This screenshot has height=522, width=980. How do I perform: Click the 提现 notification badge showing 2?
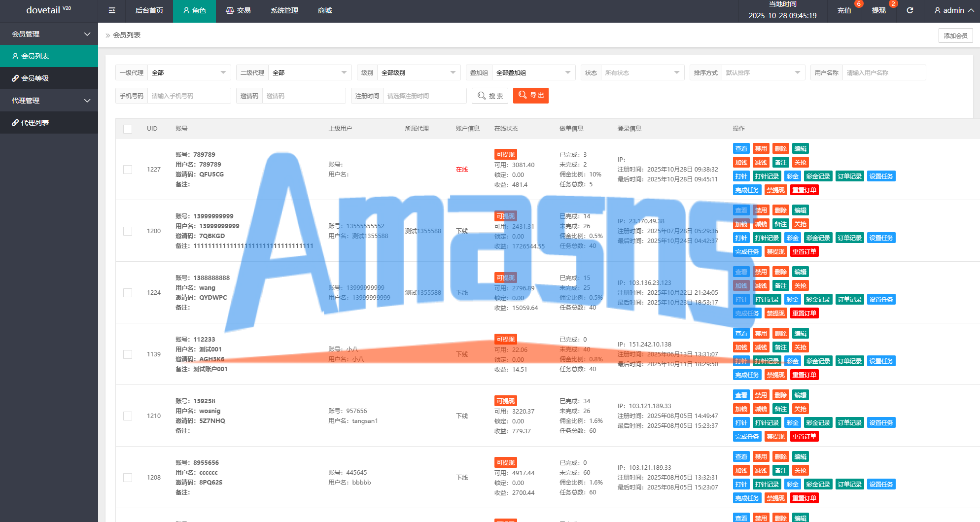(893, 4)
